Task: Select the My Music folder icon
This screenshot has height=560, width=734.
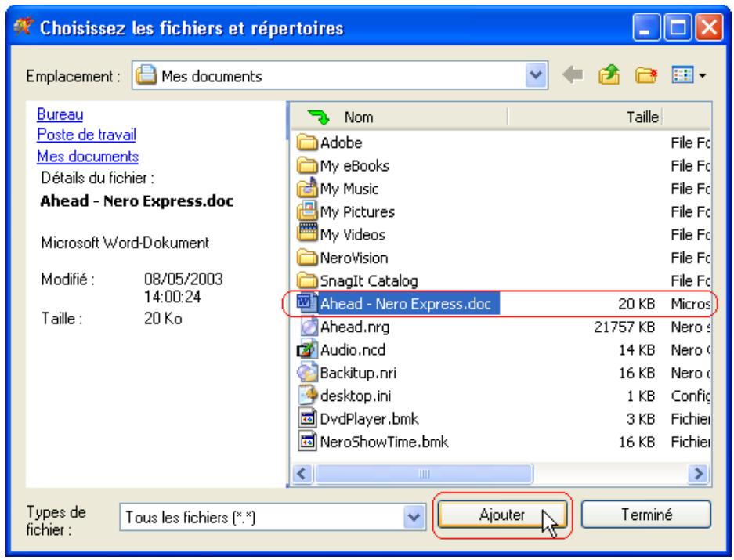Action: point(307,188)
